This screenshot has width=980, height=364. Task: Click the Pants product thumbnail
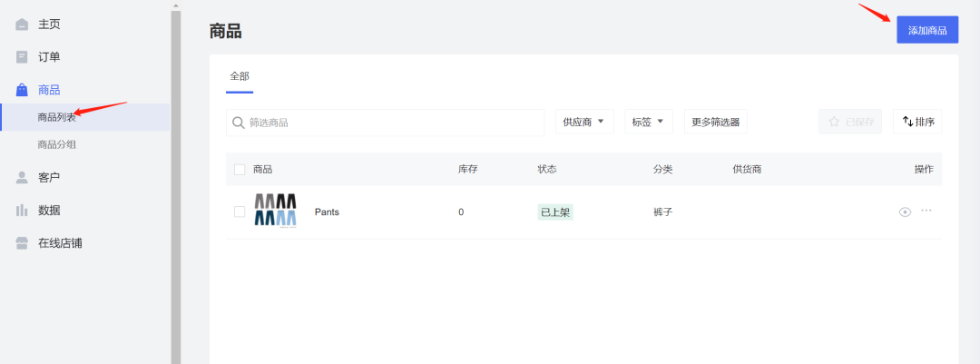coord(275,211)
